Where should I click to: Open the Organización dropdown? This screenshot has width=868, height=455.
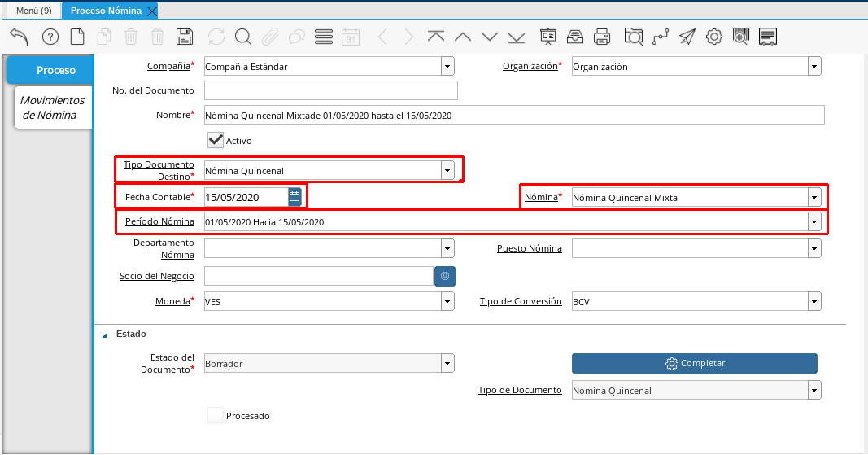pyautogui.click(x=814, y=67)
